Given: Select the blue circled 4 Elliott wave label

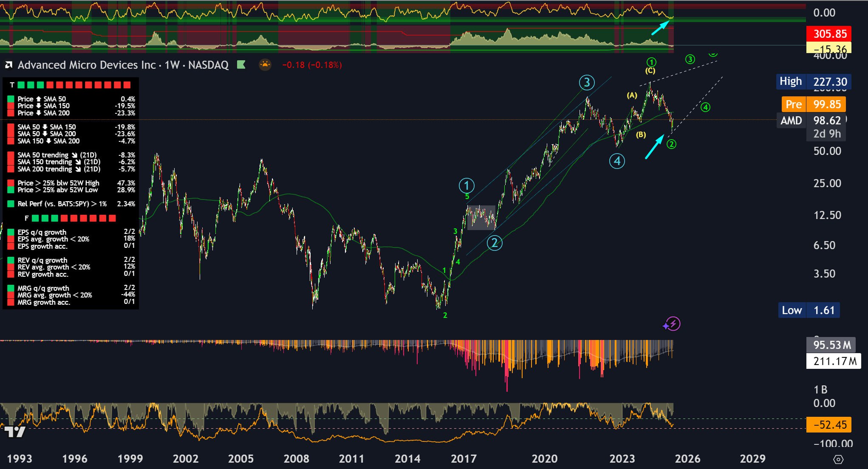Looking at the screenshot, I should click(617, 161).
